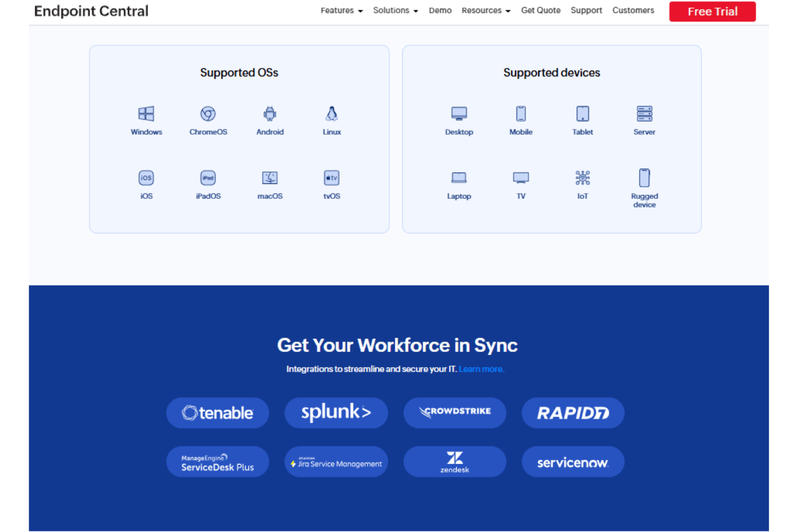Click the macOS icon
The width and height of the screenshot is (798, 532).
(x=270, y=178)
